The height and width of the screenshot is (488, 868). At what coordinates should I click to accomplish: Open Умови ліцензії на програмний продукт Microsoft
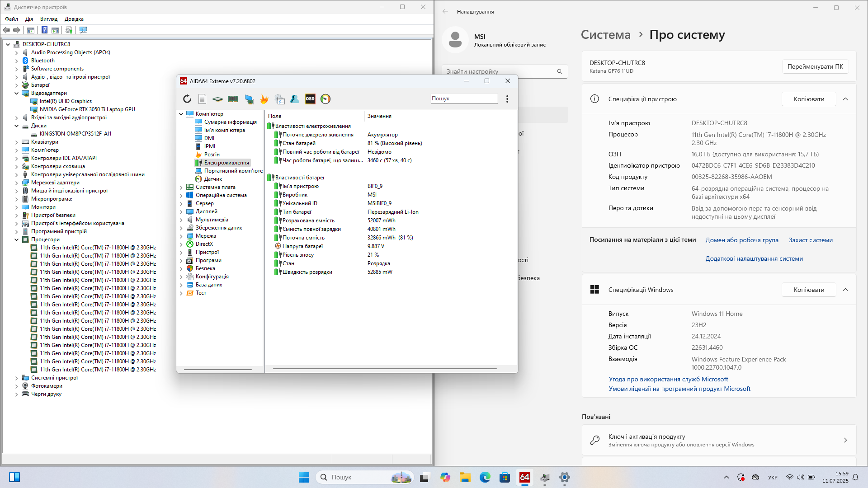tap(679, 389)
